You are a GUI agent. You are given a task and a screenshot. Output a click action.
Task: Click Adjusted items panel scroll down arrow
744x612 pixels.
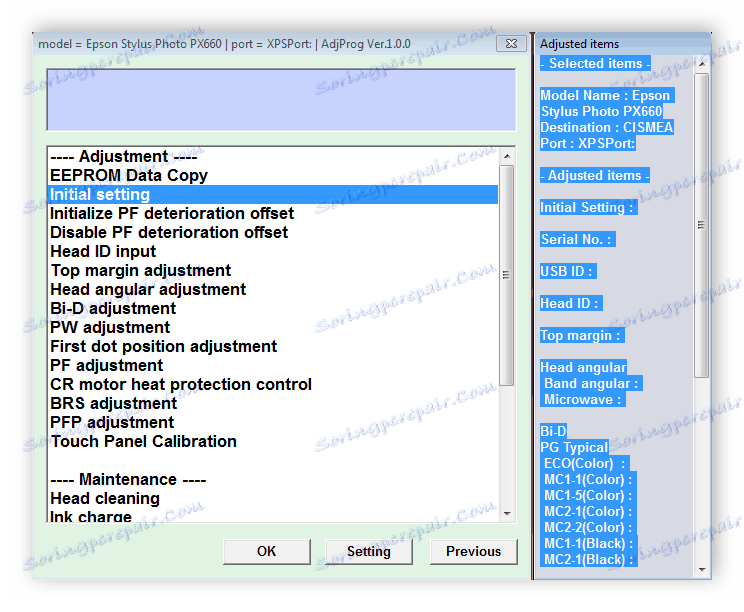[702, 569]
